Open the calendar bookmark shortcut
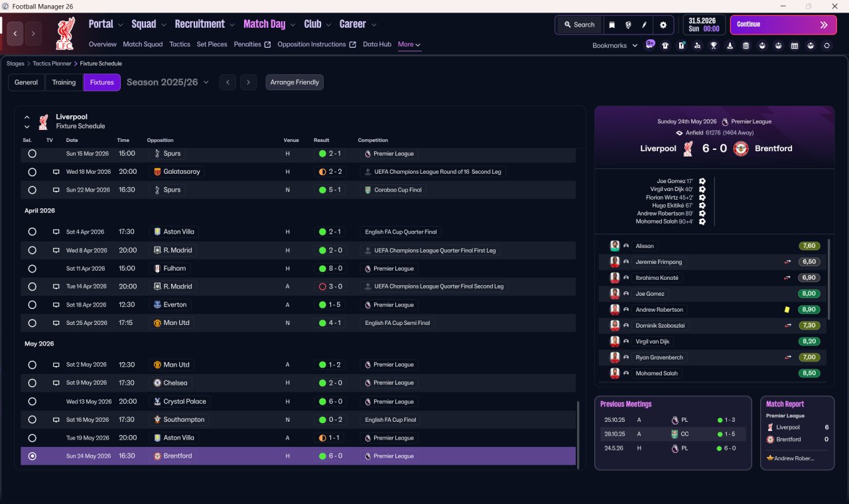 (795, 46)
